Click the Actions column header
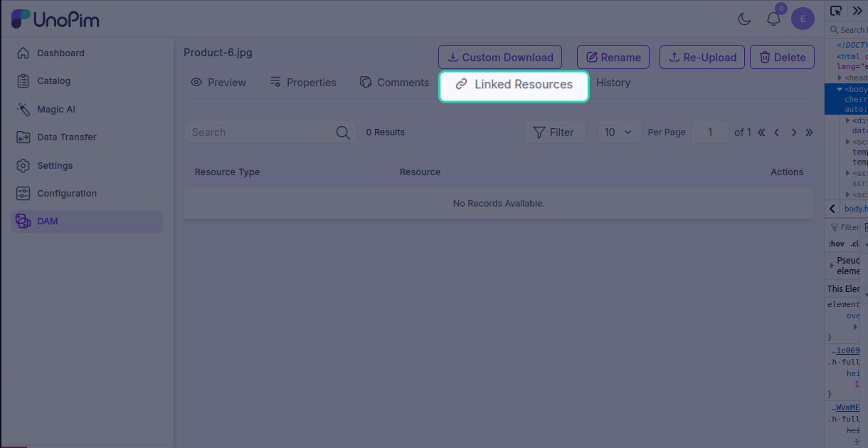 point(787,172)
